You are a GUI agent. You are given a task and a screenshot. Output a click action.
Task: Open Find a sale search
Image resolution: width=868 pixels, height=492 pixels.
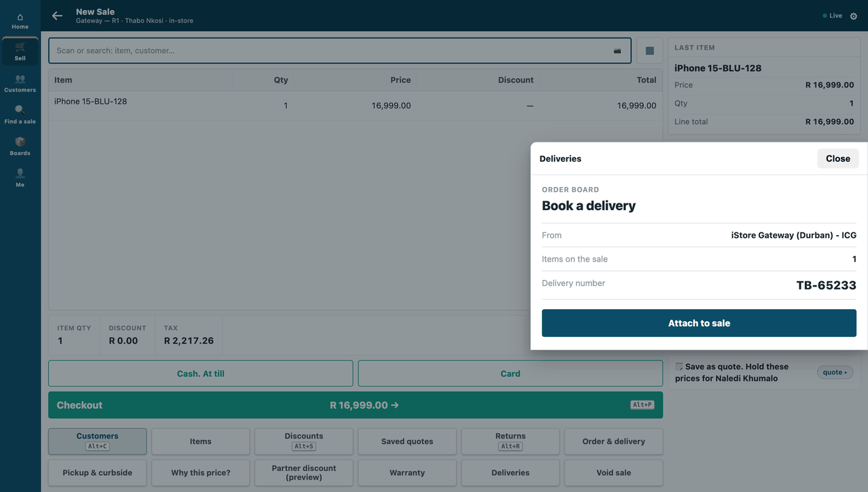pyautogui.click(x=20, y=115)
